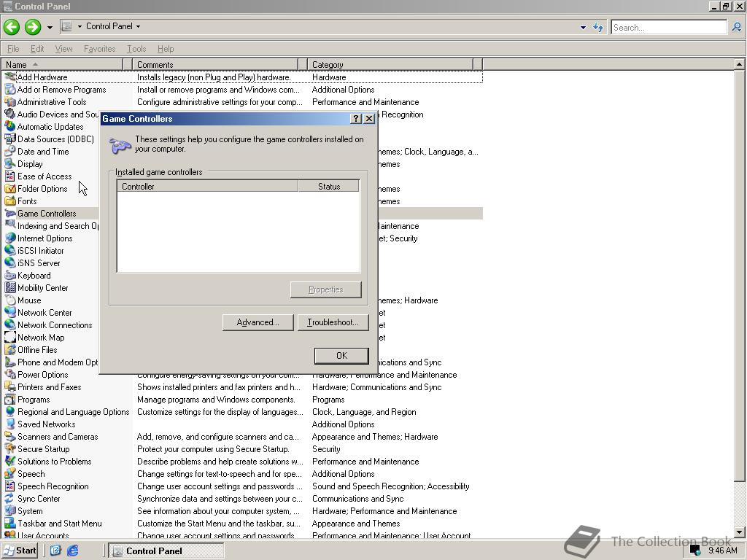Sort list by the Category column header

pyautogui.click(x=390, y=64)
